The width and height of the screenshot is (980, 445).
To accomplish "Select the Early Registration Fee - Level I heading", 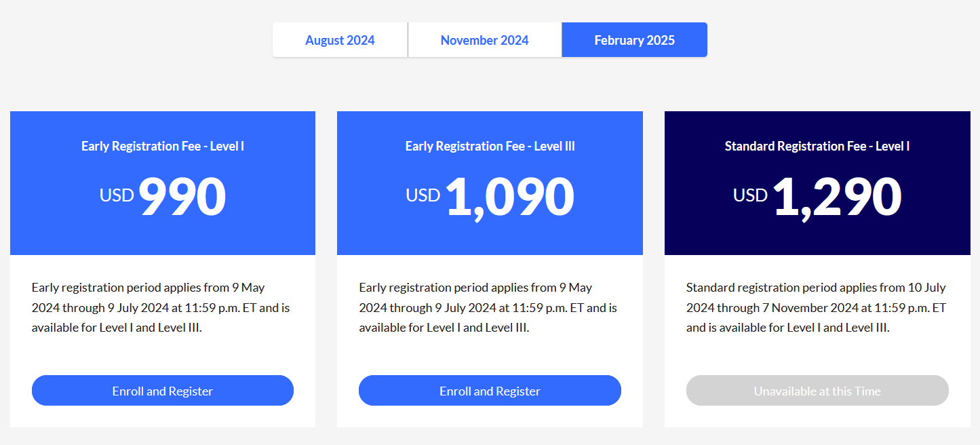I will coord(163,146).
